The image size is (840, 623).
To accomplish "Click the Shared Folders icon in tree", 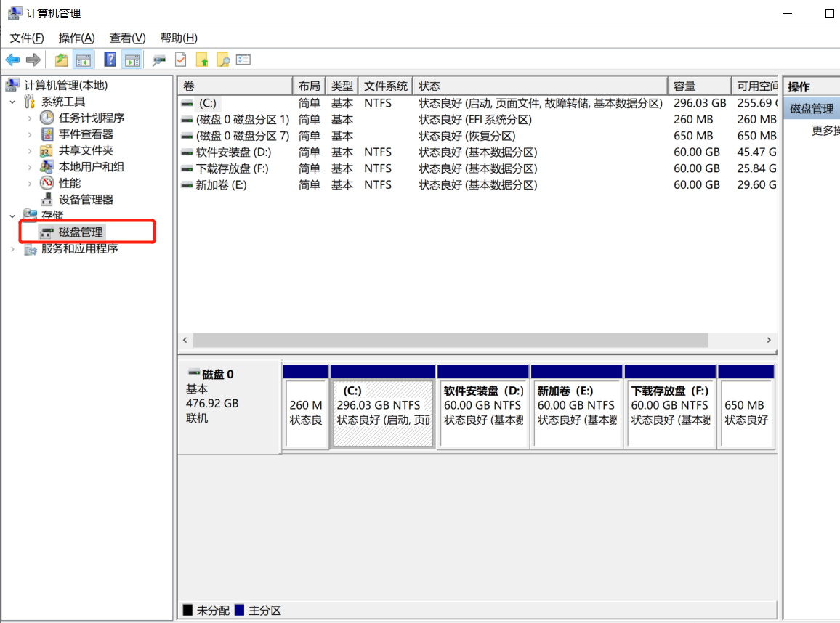I will pos(47,150).
